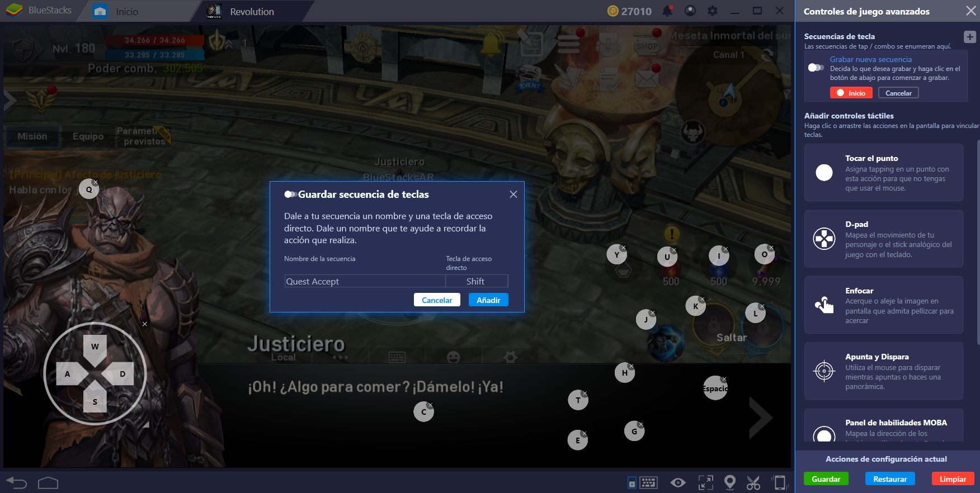The image size is (980, 493).
Task: Remove the D-pad control with its X
Action: tap(145, 324)
